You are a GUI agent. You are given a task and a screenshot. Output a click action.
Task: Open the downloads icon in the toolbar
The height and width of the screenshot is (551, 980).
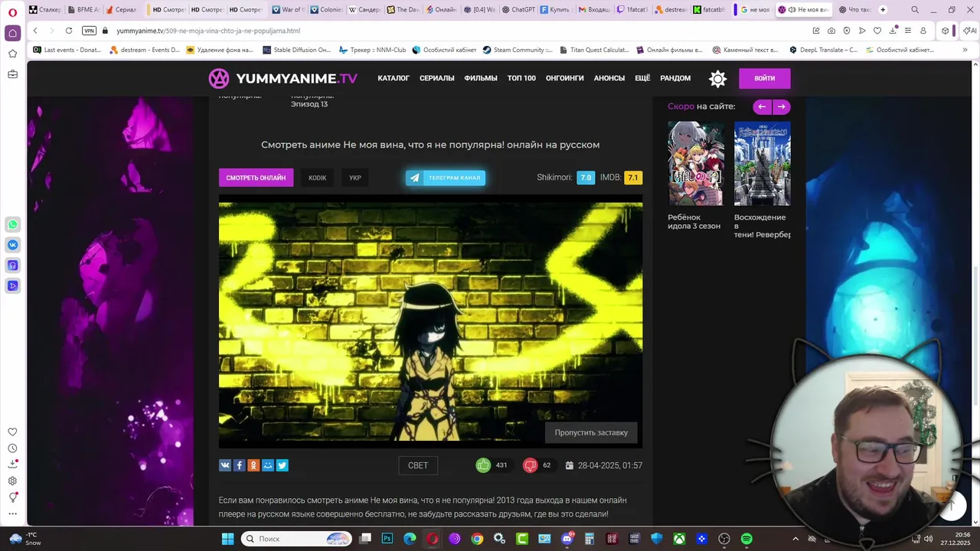893,31
